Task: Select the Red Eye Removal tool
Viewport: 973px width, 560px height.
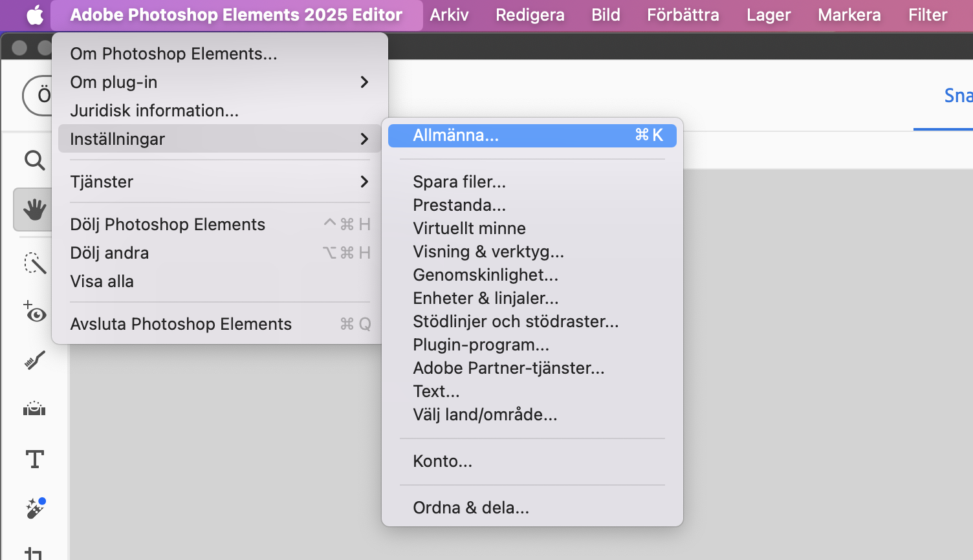Action: (34, 312)
